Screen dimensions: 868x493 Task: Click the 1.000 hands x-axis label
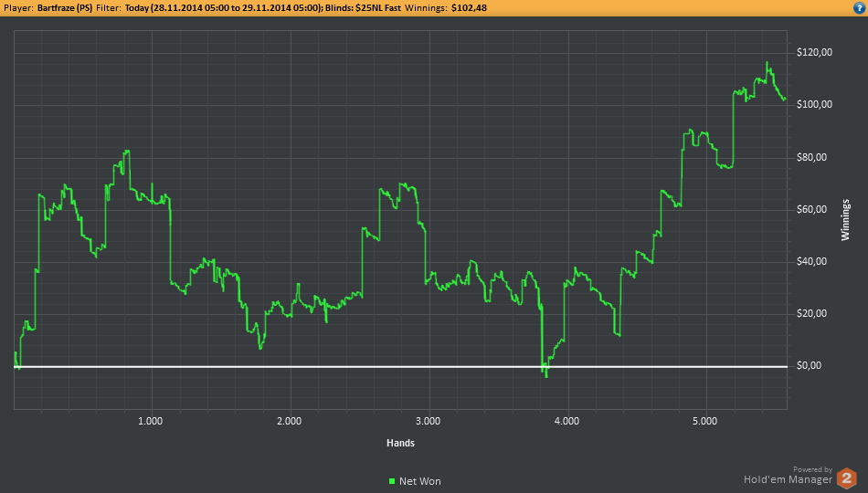[151, 421]
